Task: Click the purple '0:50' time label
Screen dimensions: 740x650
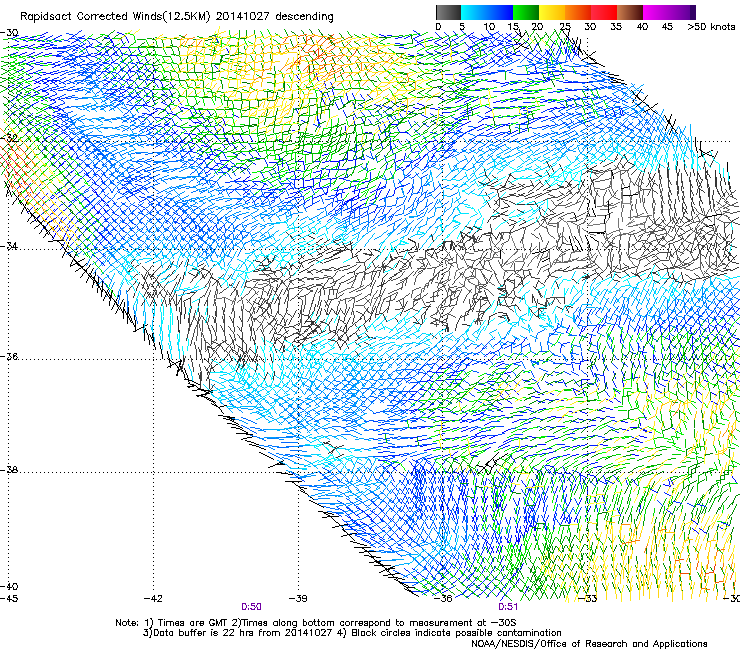Action: tap(251, 607)
